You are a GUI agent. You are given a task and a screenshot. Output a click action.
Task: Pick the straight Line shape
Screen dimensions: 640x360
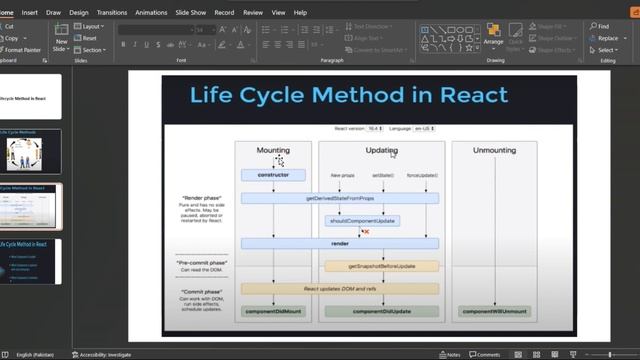433,30
